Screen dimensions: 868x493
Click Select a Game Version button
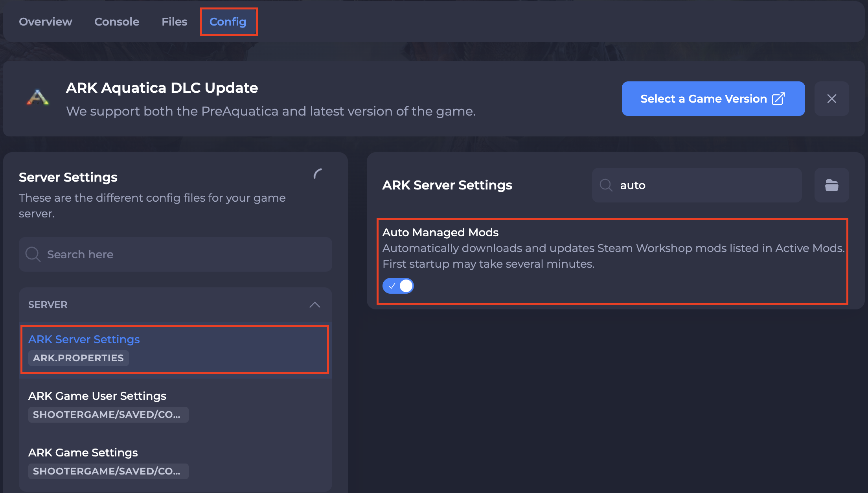[x=713, y=99]
